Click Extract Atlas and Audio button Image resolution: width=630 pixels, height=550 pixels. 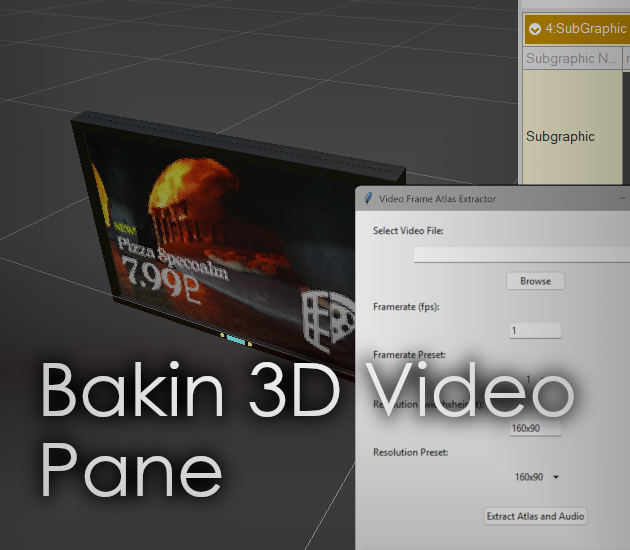(535, 516)
